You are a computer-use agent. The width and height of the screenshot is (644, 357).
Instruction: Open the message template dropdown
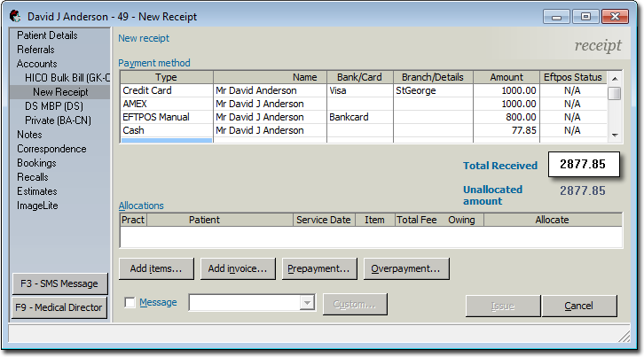click(x=308, y=303)
